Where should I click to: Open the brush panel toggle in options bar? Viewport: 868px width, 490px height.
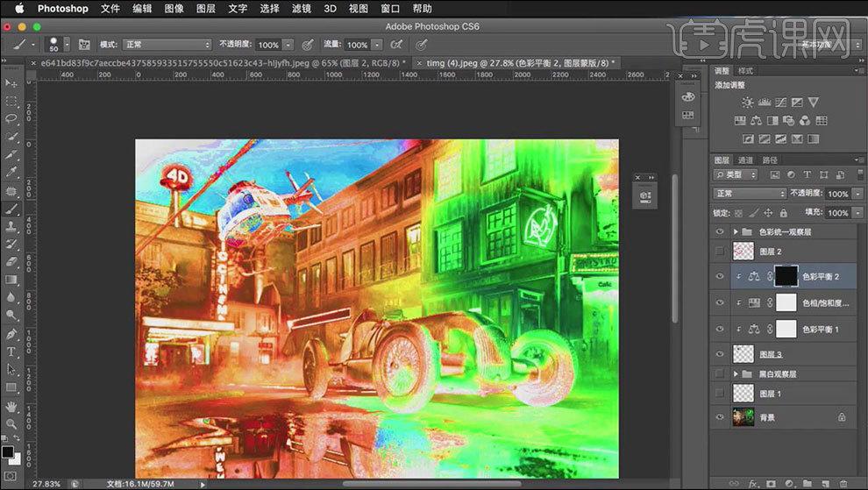point(84,45)
